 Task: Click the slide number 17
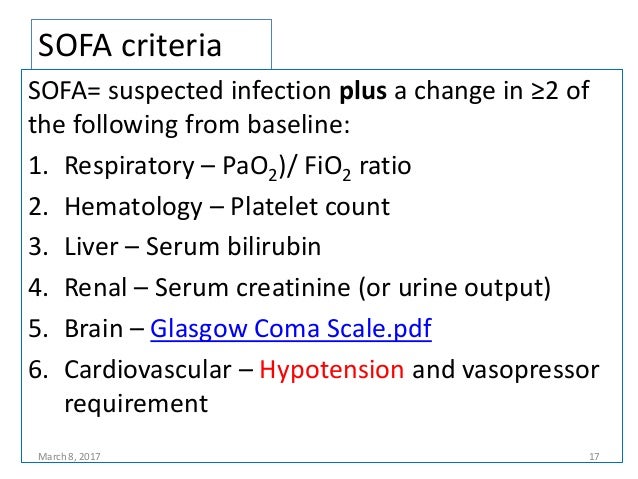pos(594,457)
